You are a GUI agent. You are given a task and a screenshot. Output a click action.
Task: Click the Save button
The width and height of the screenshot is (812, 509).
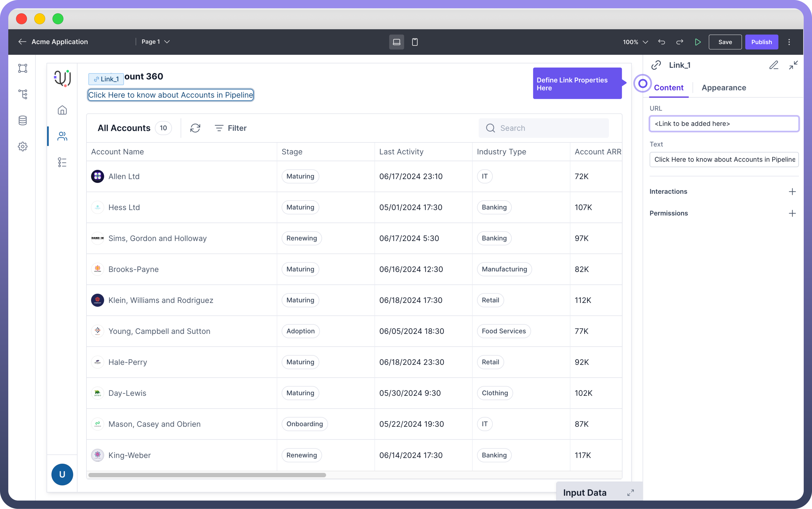pos(725,42)
